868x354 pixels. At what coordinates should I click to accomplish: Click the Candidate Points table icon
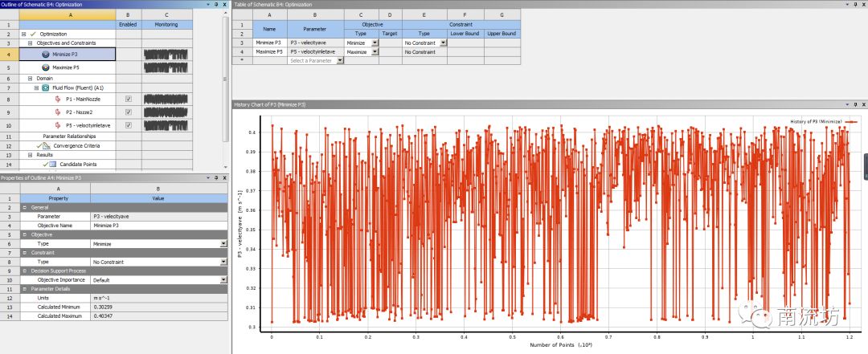(x=51, y=165)
